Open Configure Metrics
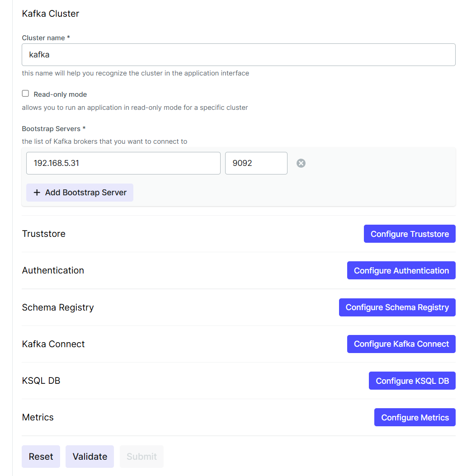The image size is (476, 476). coord(415,417)
